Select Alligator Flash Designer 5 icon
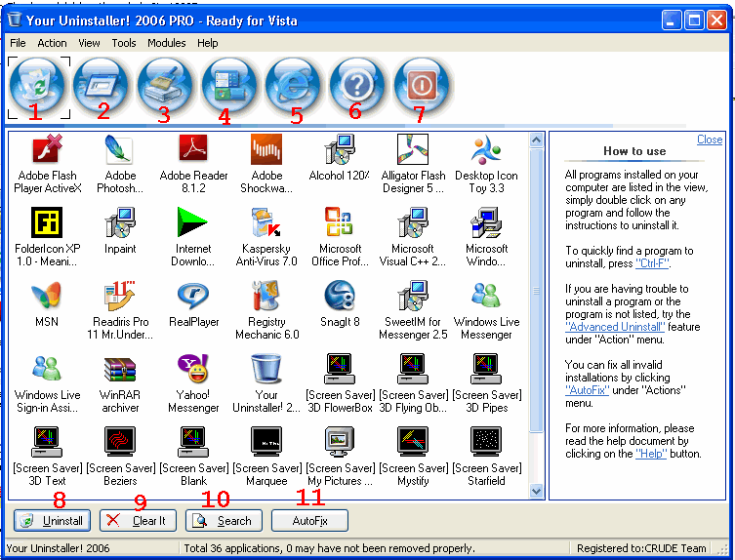Screen dimensions: 735x560 coord(413,149)
